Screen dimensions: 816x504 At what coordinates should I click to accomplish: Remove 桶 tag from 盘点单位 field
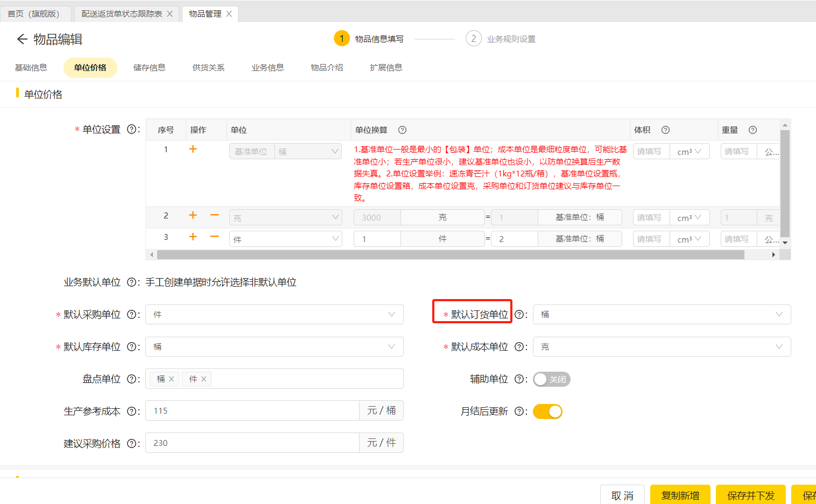pyautogui.click(x=172, y=379)
